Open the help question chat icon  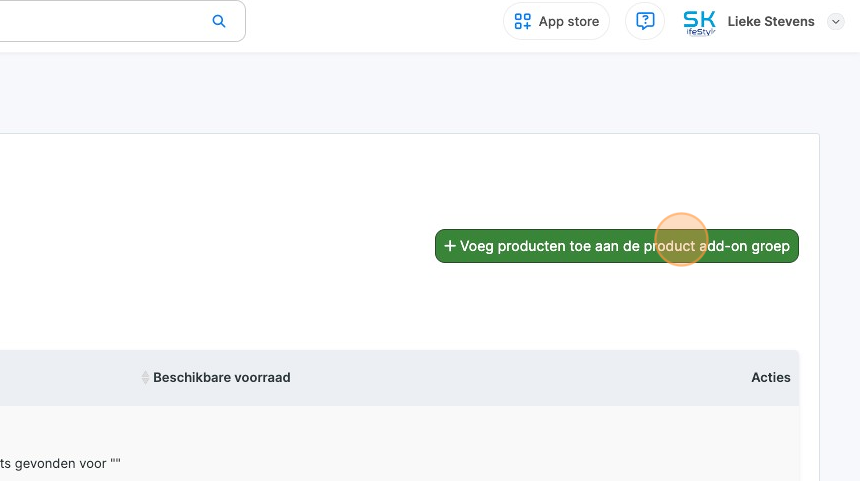click(x=645, y=21)
